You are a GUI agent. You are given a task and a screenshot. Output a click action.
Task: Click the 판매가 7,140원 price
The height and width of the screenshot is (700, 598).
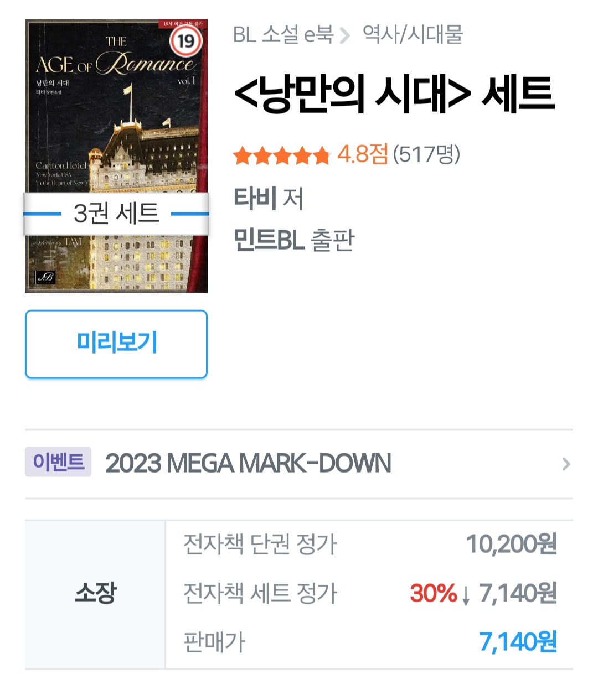[x=518, y=642]
